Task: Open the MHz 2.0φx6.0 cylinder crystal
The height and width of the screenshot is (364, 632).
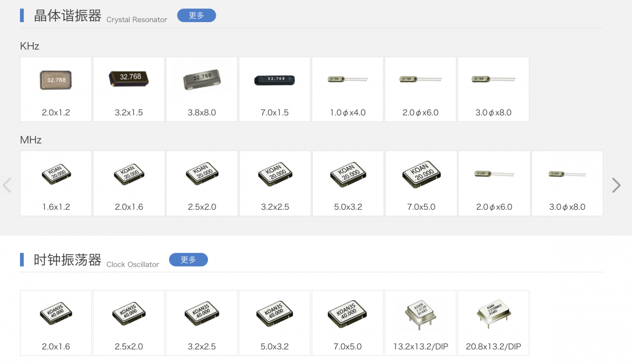Action: (x=494, y=183)
